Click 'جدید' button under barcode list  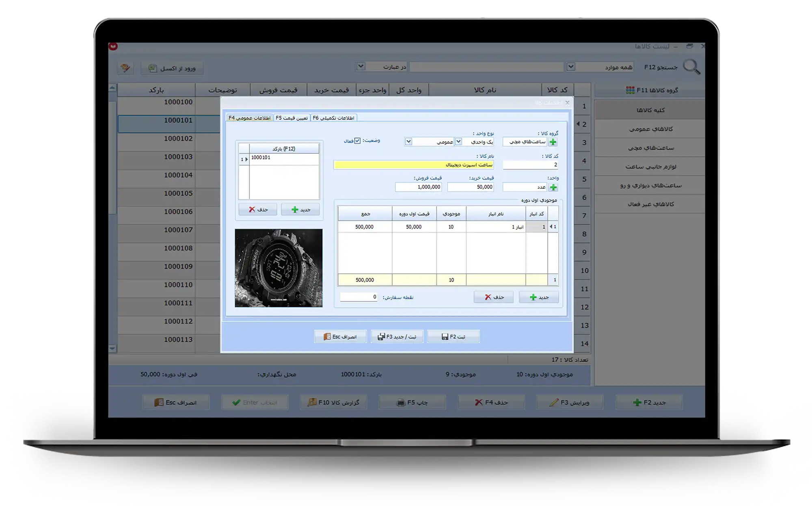click(300, 209)
